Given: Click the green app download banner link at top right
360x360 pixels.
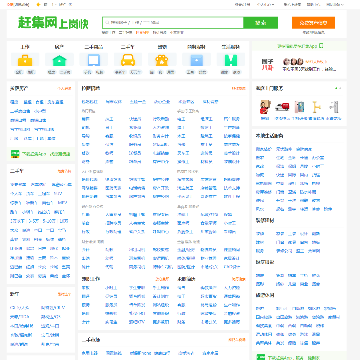Looking at the screenshot, I should click(300, 46).
